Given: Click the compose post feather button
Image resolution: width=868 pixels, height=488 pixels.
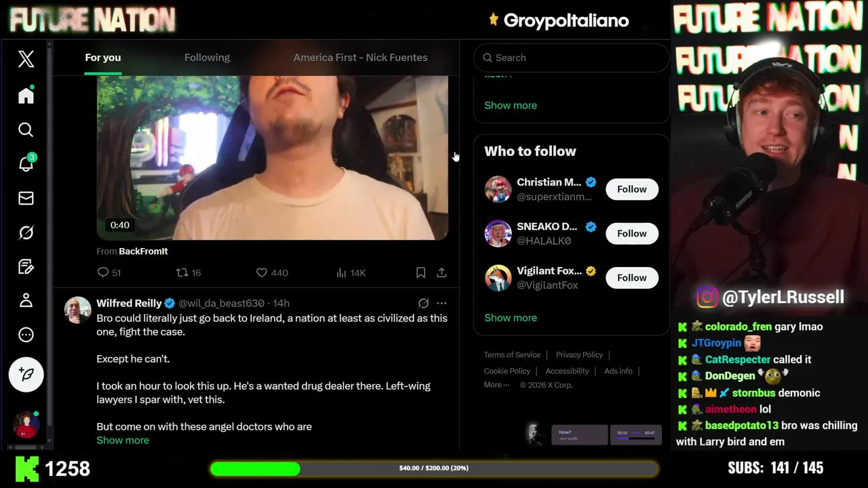Looking at the screenshot, I should tap(26, 374).
